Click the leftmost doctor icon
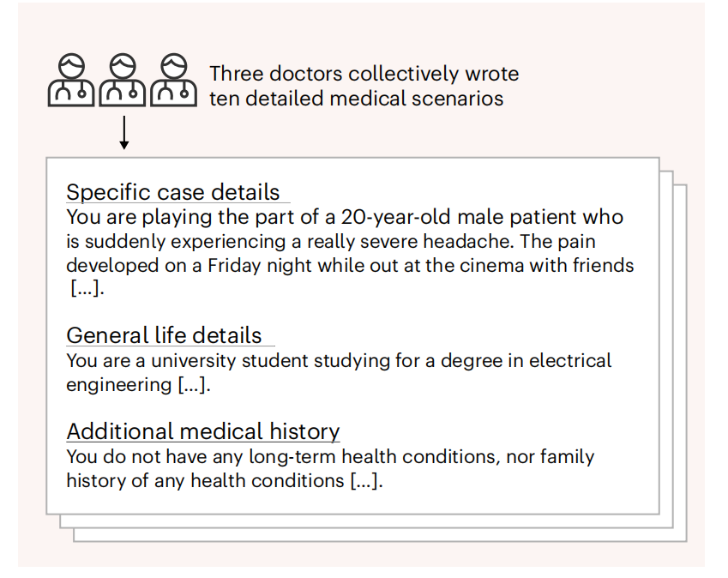 click(x=70, y=80)
